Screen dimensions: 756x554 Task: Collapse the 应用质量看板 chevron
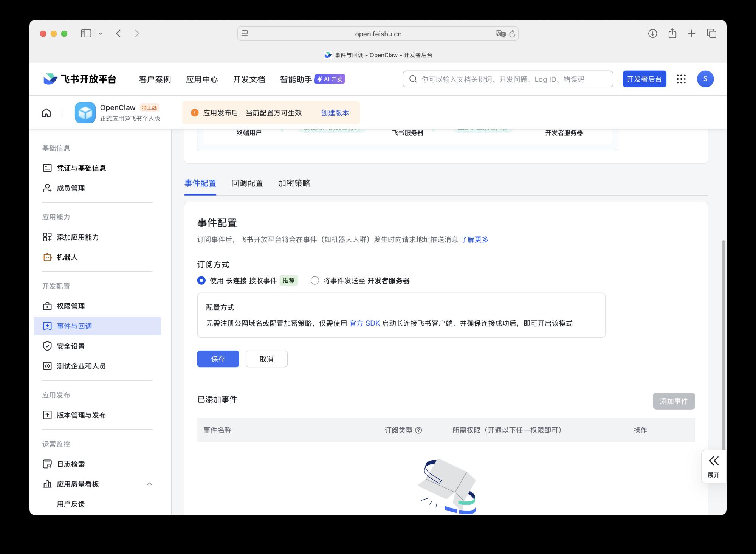click(x=149, y=484)
